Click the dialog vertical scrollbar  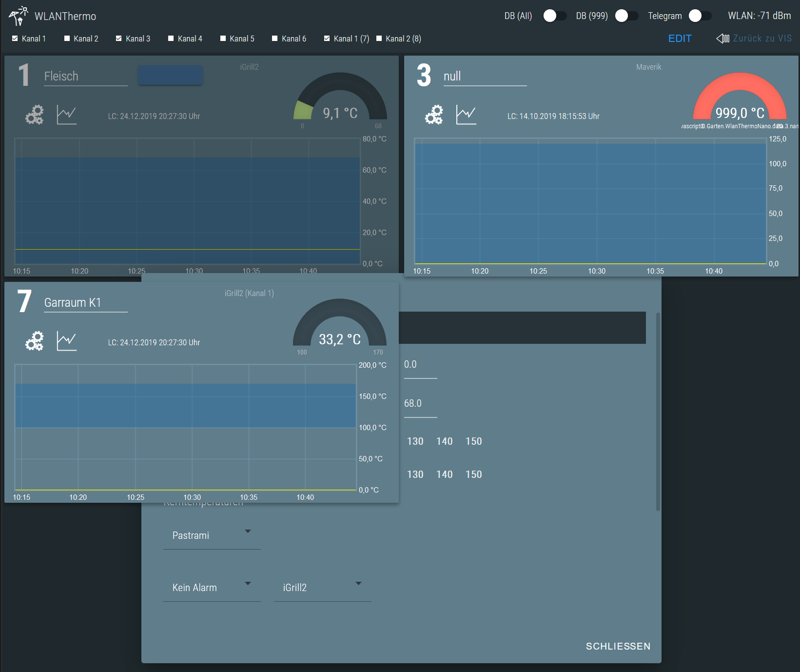658,412
